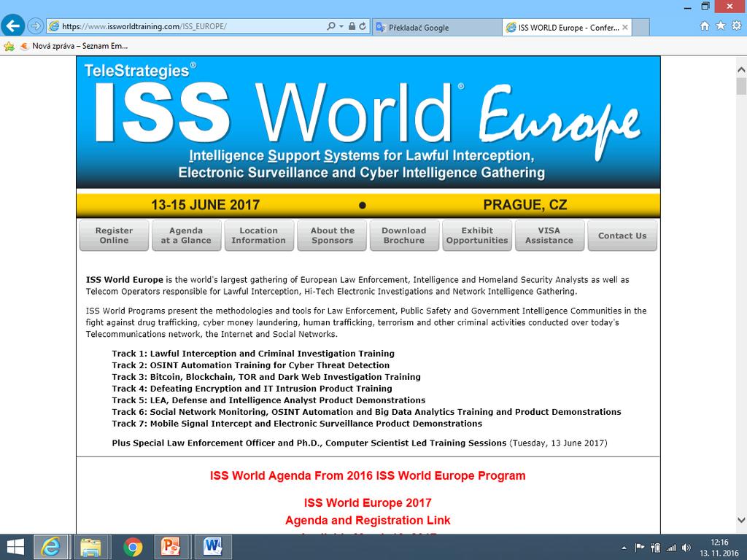Open the Home icon in Internet Explorer
Screen dimensions: 747x560
[x=705, y=26]
